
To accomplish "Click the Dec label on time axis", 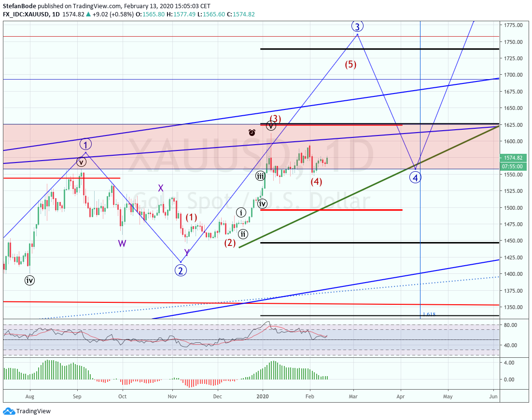I will [217, 396].
